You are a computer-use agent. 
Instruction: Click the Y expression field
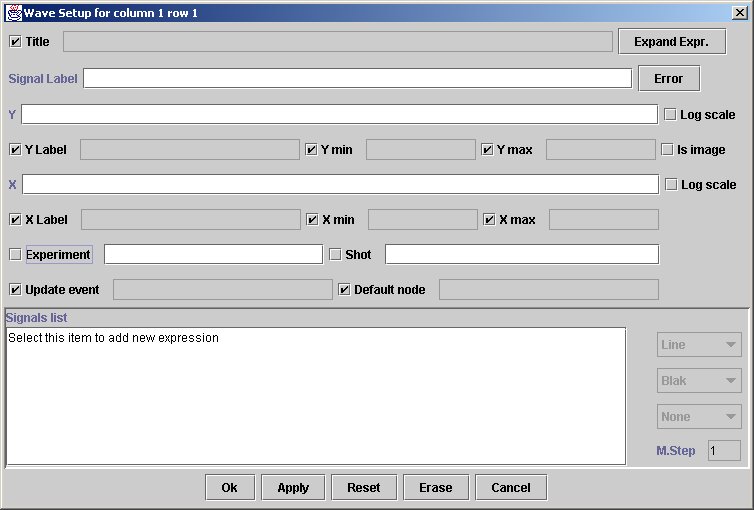(x=339, y=114)
